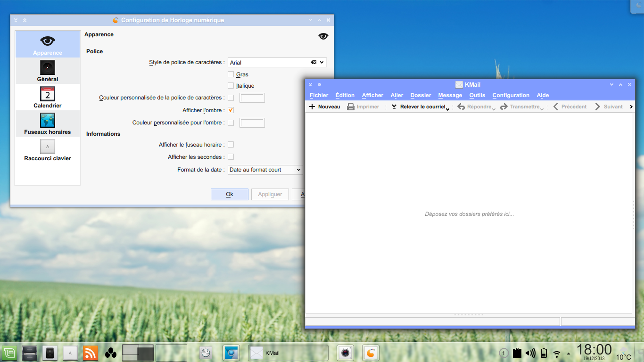Click the battery status tray icon
644x362 pixels.
click(544, 353)
